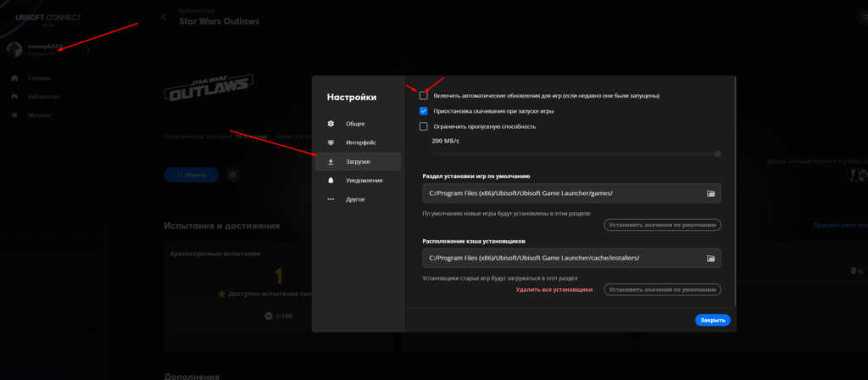The height and width of the screenshot is (380, 868).
Task: Enable automatic game updates checkbox
Action: (424, 96)
